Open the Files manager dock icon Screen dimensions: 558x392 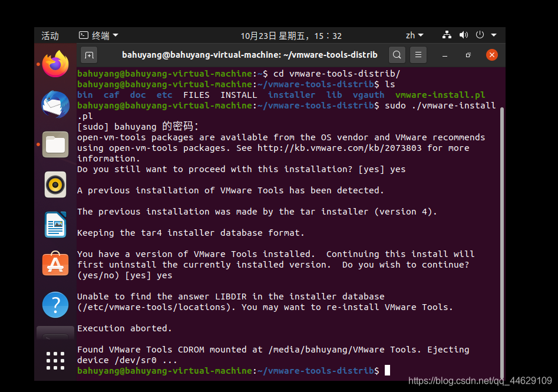click(55, 144)
